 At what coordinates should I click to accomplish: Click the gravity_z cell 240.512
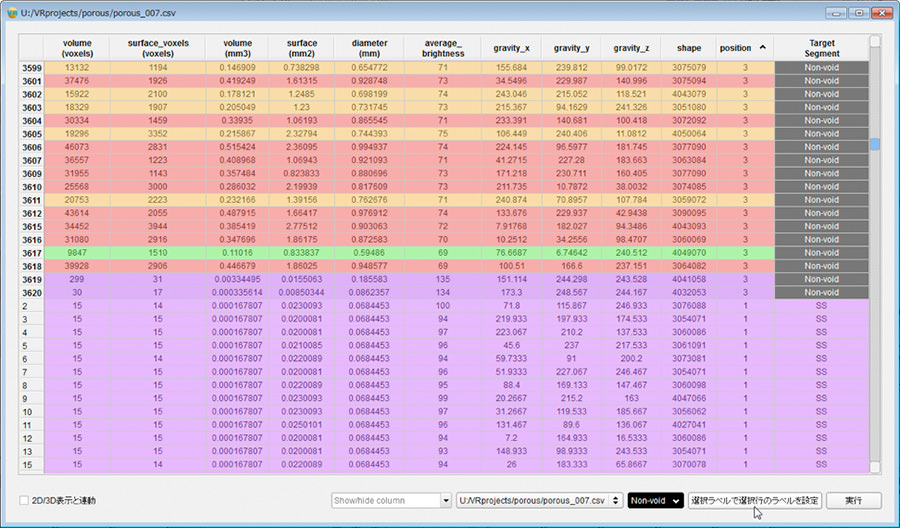click(x=631, y=253)
